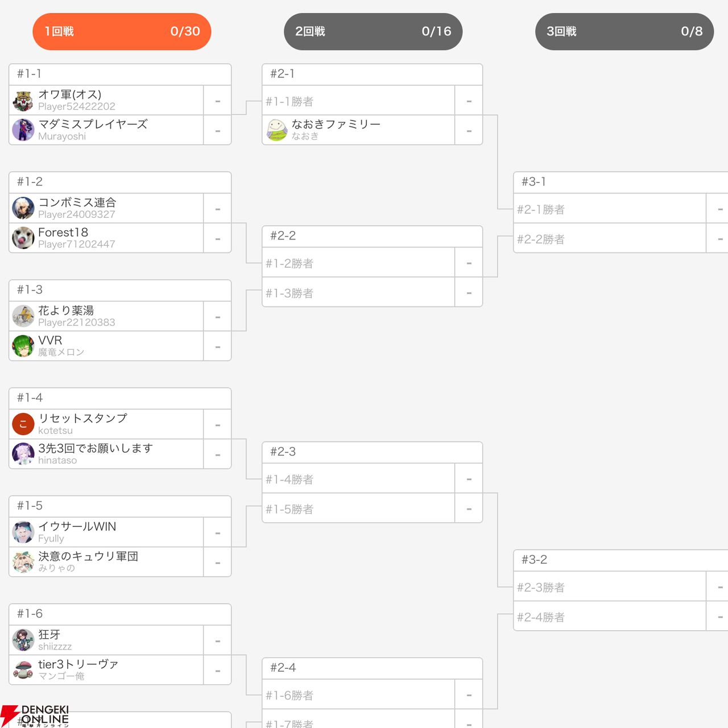Select the リセットスタンプ red circle avatar

[23, 424]
